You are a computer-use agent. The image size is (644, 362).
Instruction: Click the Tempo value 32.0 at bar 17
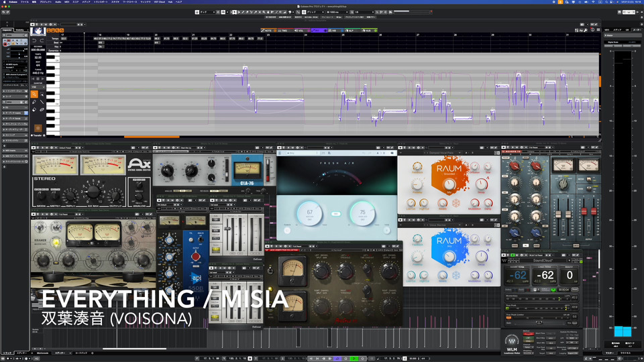[64, 39]
